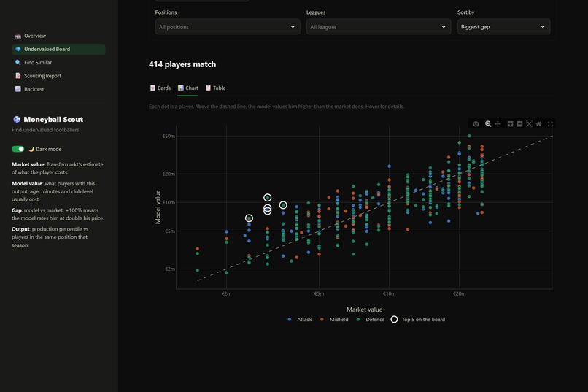The image size is (588, 392).
Task: Toggle the Dark mode switch
Action: [18, 149]
